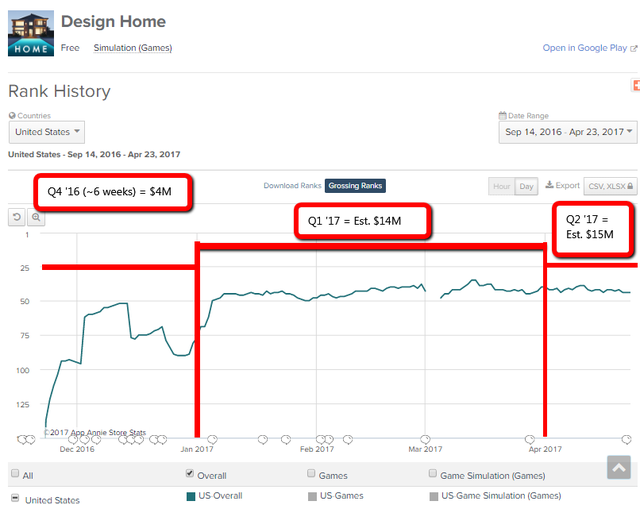This screenshot has height=505, width=640.
Task: Click the Dec 2016 axis label
Action: 77,449
